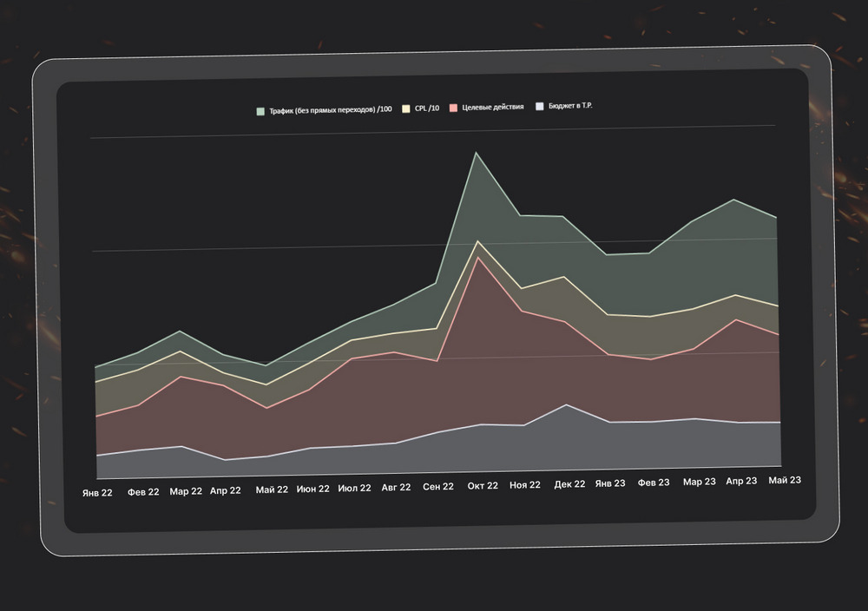Select the Июл 22 axis label
Image resolution: width=868 pixels, height=611 pixels.
click(x=355, y=488)
